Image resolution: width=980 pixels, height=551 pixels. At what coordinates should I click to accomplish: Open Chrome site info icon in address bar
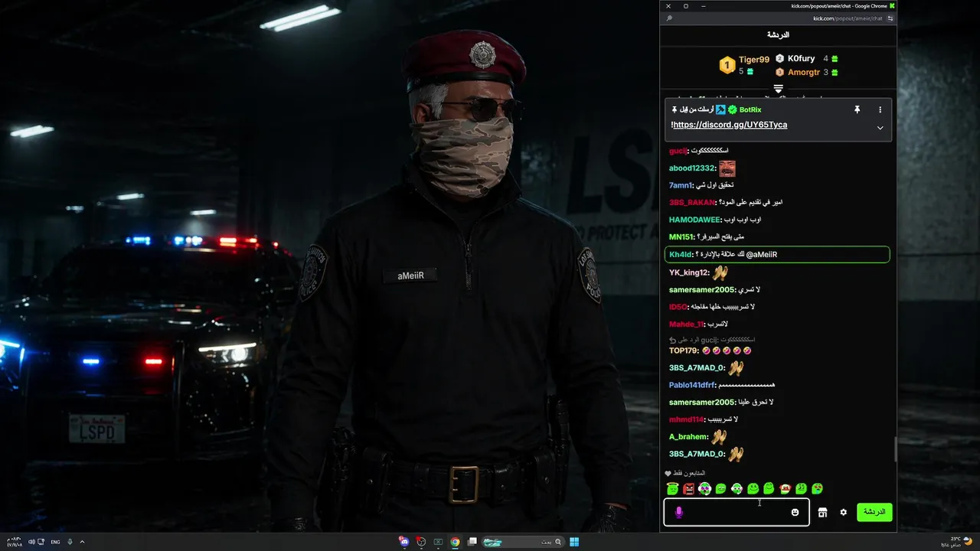[890, 18]
